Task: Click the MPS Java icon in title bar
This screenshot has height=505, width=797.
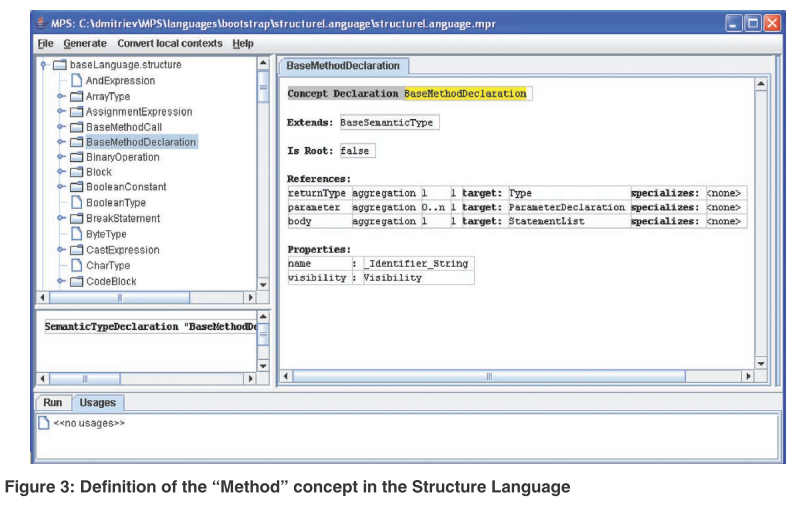Action: [42, 23]
